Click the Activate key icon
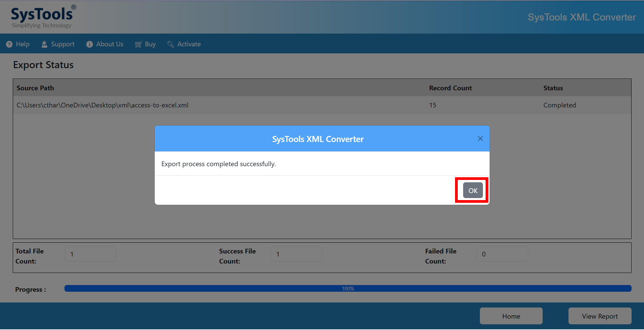The image size is (644, 330). tap(170, 44)
